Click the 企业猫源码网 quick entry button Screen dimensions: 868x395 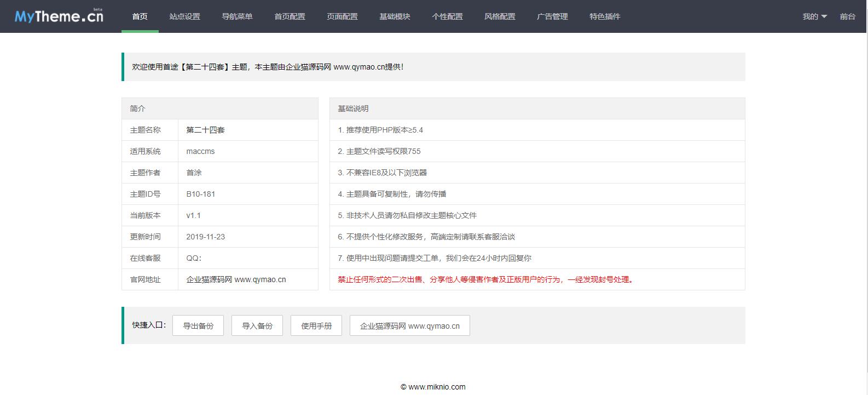tap(409, 325)
